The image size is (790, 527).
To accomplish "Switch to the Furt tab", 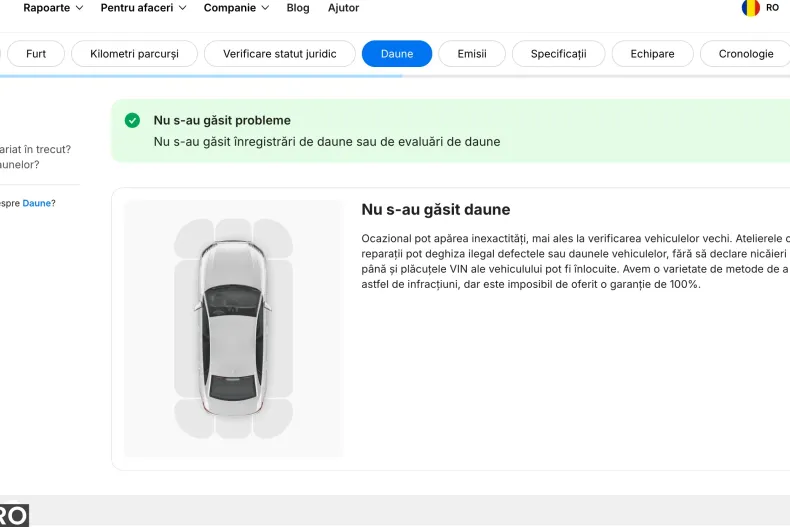I will pos(36,54).
